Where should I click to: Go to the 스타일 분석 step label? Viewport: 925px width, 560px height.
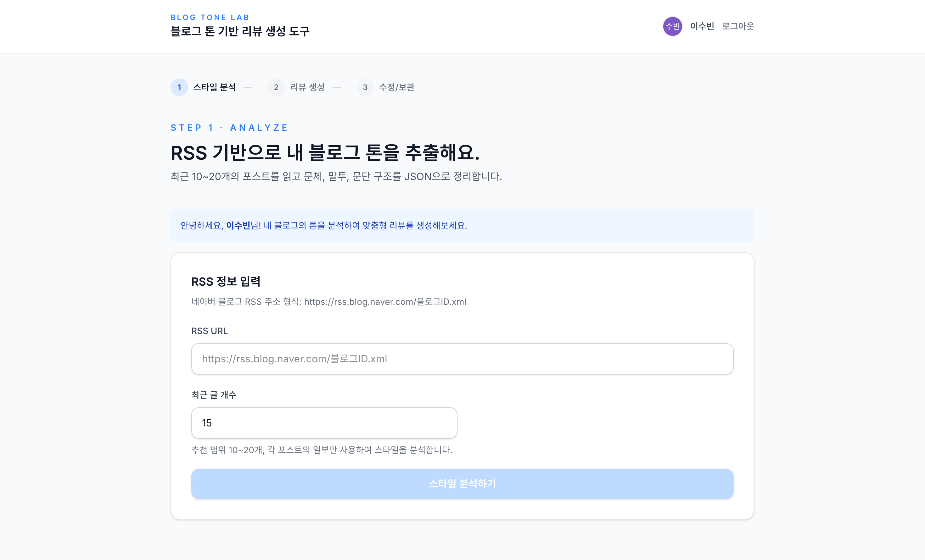pyautogui.click(x=214, y=87)
